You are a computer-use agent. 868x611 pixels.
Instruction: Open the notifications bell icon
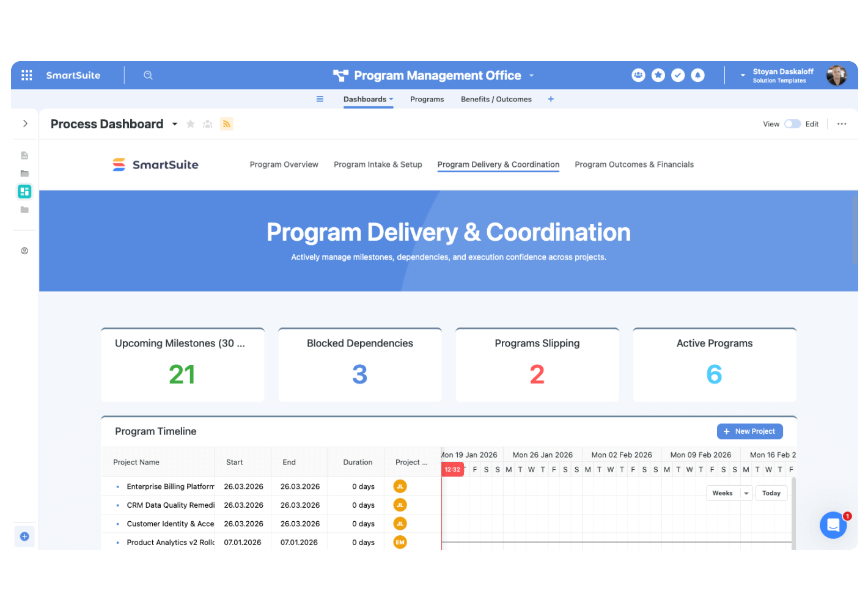point(697,75)
